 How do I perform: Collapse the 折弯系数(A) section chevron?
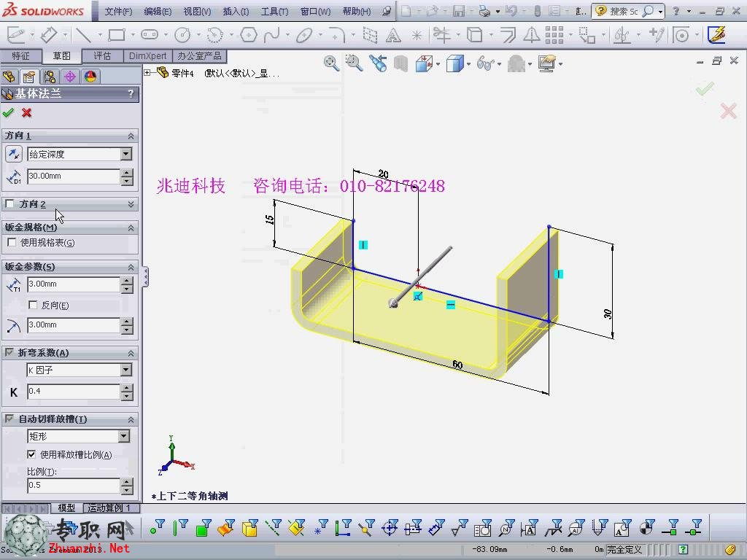(x=131, y=353)
